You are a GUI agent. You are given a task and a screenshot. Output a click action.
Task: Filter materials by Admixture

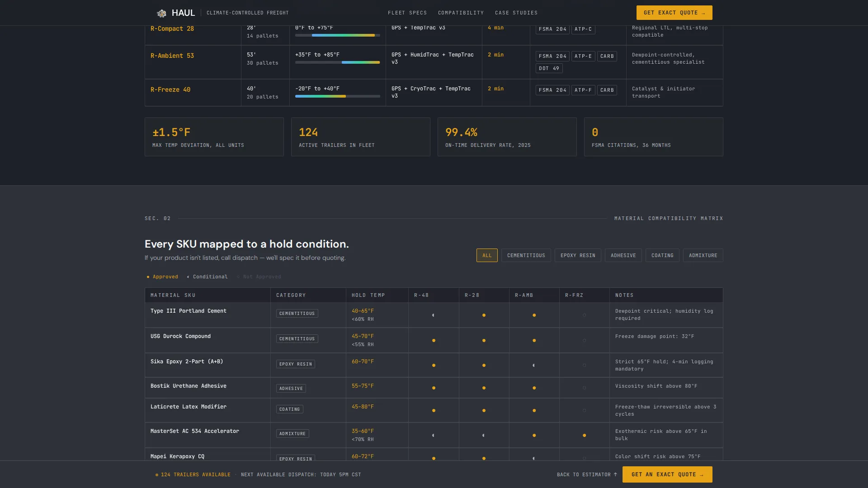(703, 255)
